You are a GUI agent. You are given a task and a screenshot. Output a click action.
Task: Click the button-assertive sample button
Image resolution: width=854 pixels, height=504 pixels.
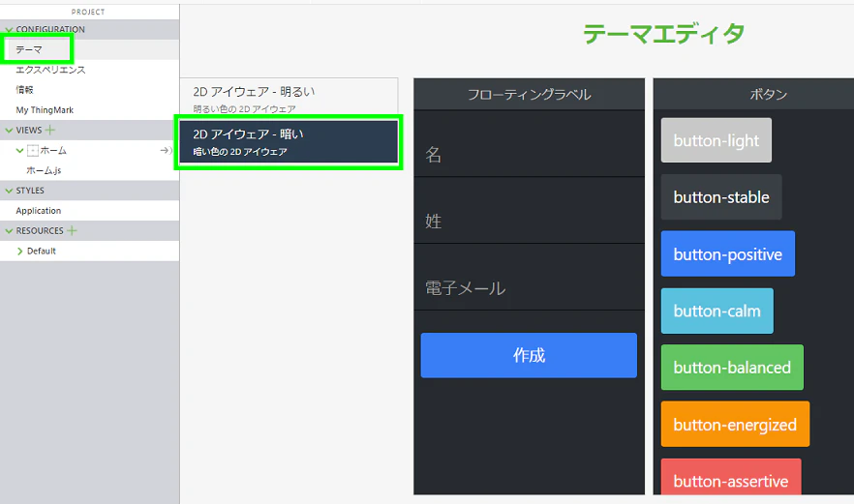point(731,477)
